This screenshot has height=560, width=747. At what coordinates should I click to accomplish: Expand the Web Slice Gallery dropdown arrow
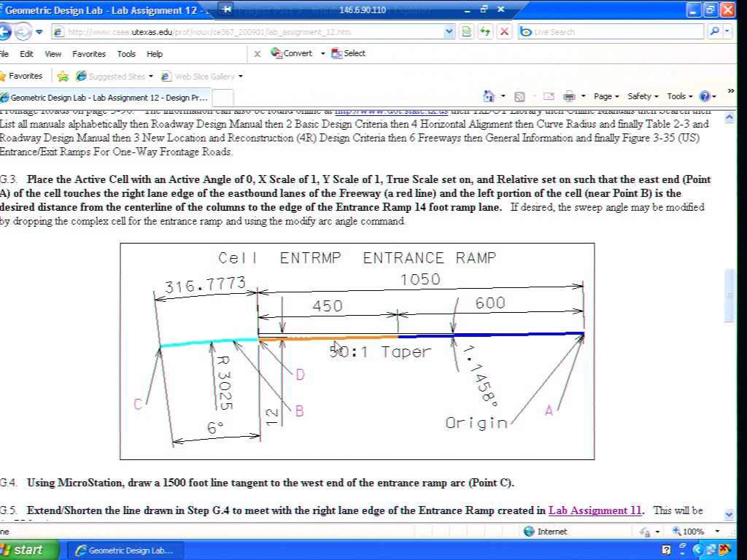[x=241, y=76]
